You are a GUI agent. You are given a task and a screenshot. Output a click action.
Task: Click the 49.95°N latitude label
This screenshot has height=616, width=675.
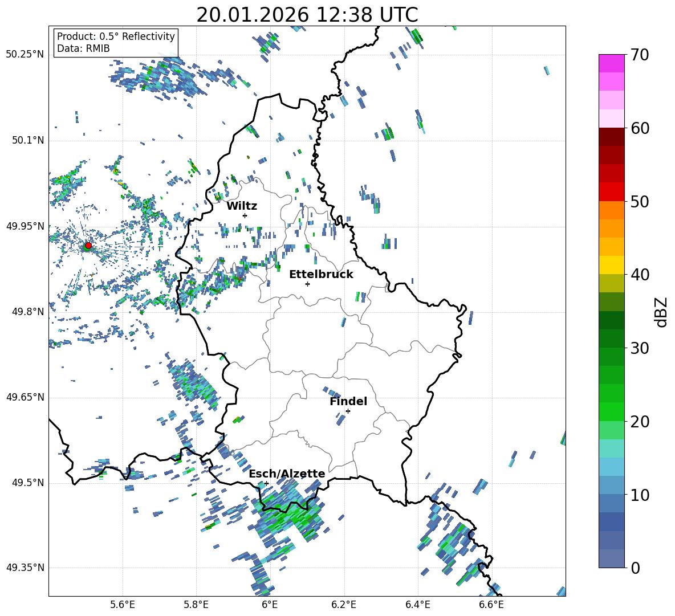25,226
